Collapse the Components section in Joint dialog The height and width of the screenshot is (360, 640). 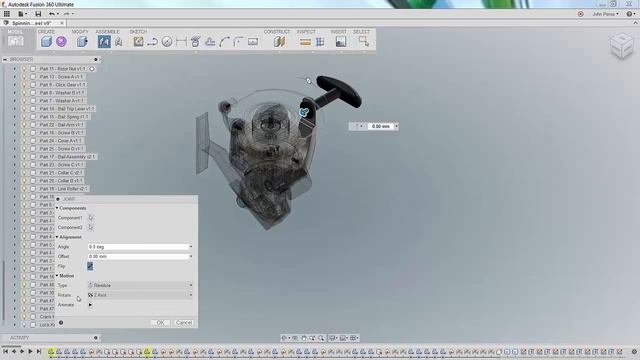pos(57,208)
